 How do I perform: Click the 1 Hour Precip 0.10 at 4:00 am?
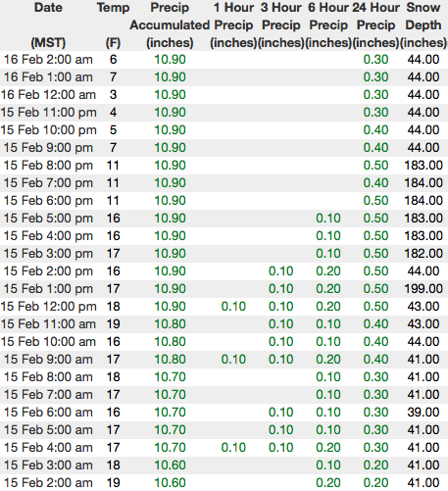[233, 448]
